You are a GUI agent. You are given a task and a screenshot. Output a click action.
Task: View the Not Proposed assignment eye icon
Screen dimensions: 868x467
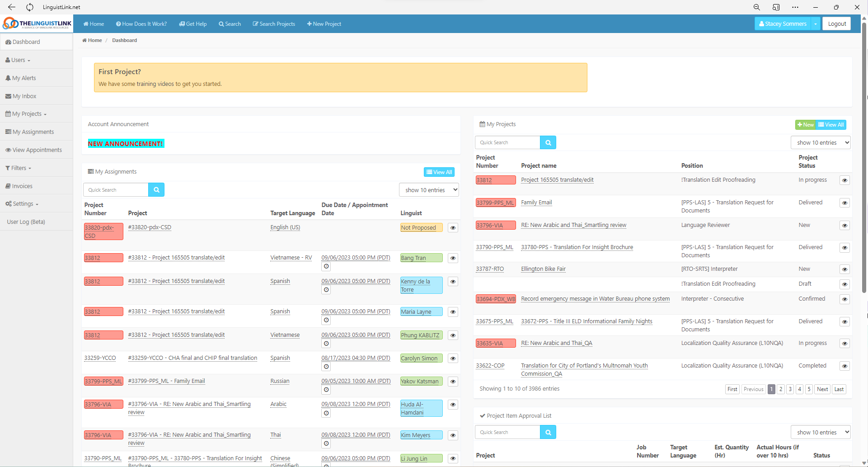[453, 228]
